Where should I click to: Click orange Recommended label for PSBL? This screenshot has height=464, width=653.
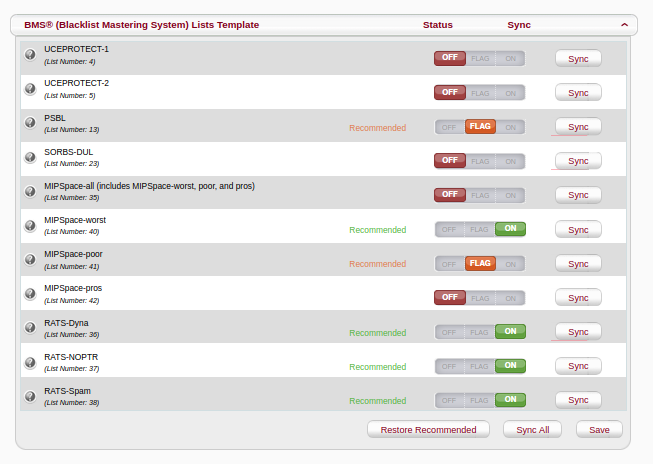pyautogui.click(x=377, y=128)
